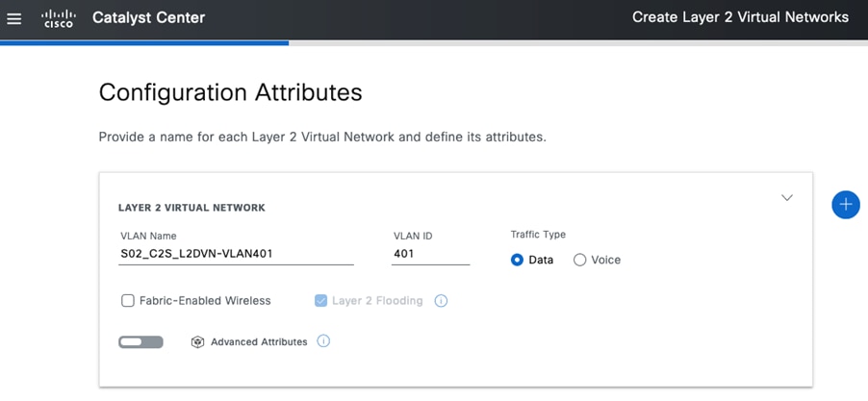Click the Layer 2 Flooding checkbox

pos(320,301)
